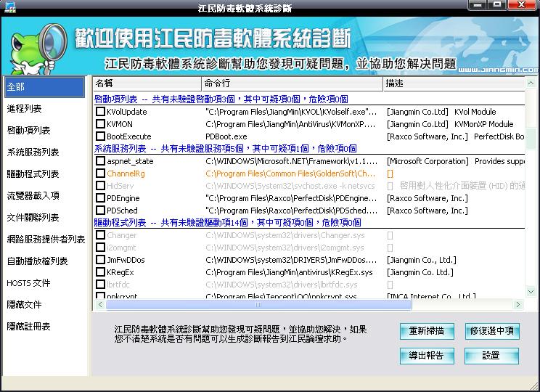
Task: Check the HidServ checkbox
Action: click(x=100, y=186)
